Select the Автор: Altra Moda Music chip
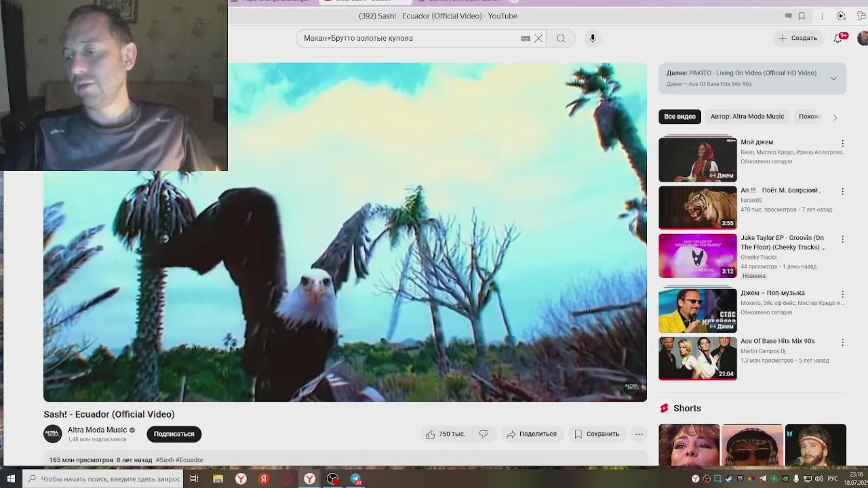The image size is (868, 488). [x=747, y=117]
